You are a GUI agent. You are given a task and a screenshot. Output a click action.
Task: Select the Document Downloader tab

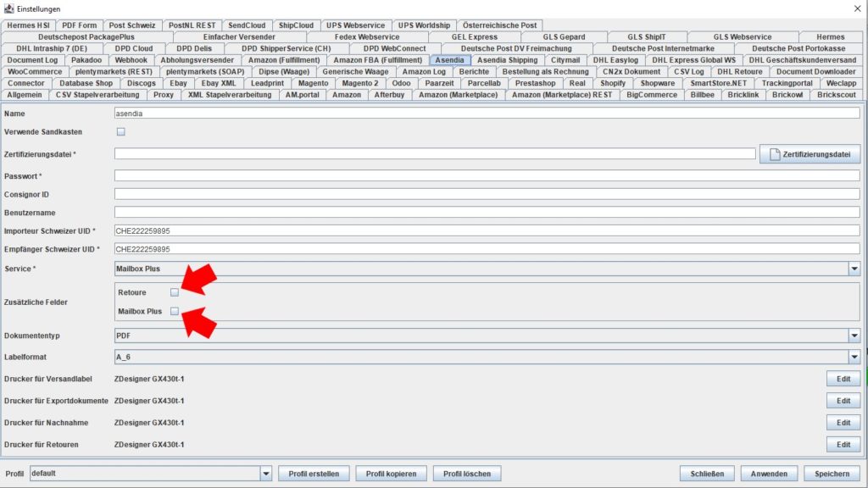pyautogui.click(x=815, y=71)
